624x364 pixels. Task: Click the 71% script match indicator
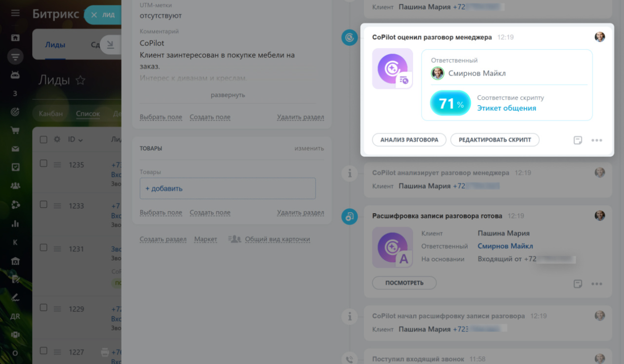click(450, 103)
